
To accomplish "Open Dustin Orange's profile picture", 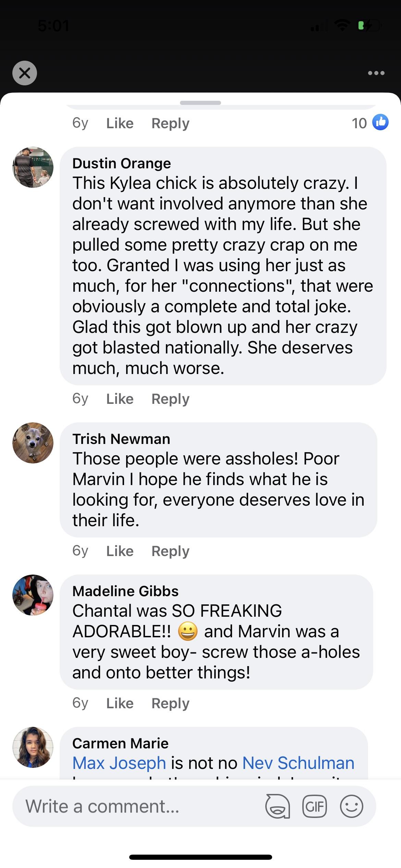I will pyautogui.click(x=33, y=167).
